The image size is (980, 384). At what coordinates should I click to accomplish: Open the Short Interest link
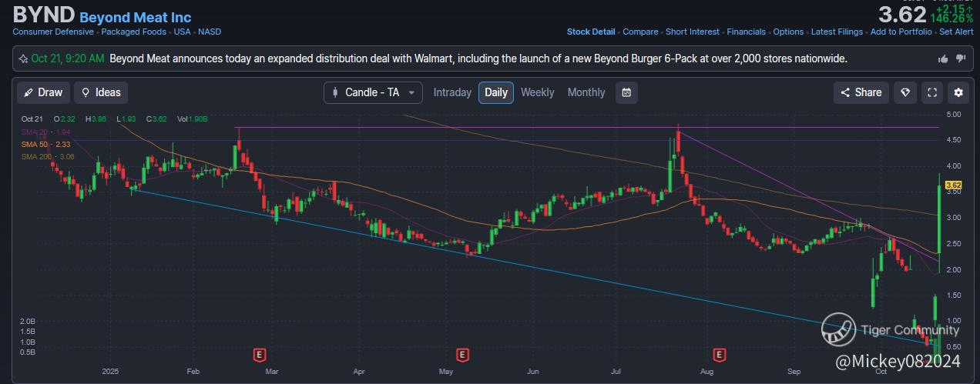click(693, 32)
